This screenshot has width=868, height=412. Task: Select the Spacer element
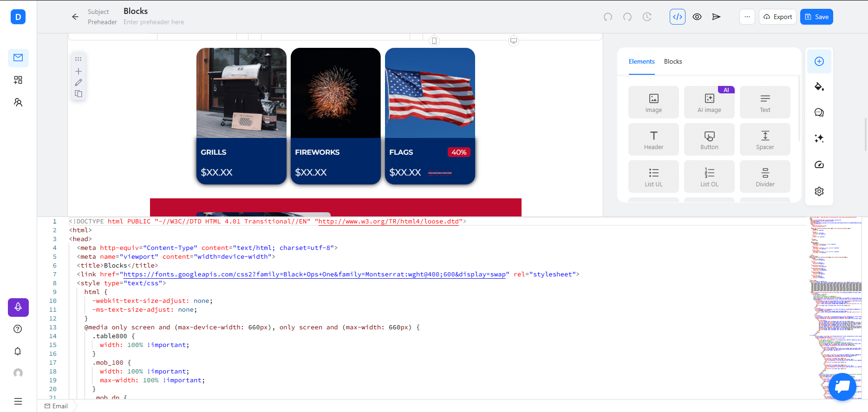click(765, 139)
